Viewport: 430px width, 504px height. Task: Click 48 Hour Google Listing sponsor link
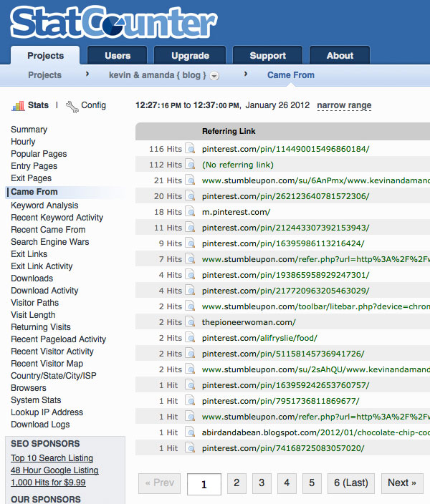pos(54,470)
